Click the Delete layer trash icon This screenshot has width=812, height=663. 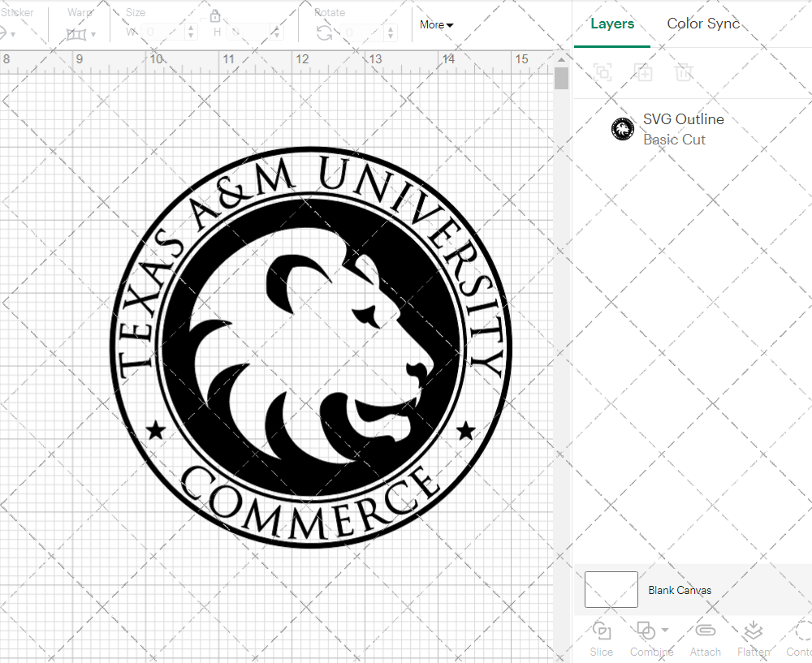click(x=685, y=72)
